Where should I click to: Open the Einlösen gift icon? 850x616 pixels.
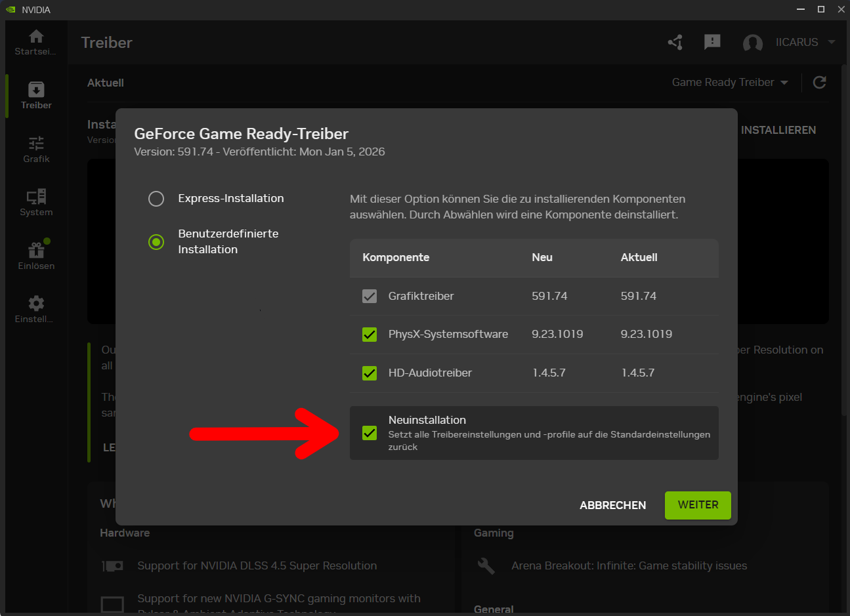click(x=36, y=250)
